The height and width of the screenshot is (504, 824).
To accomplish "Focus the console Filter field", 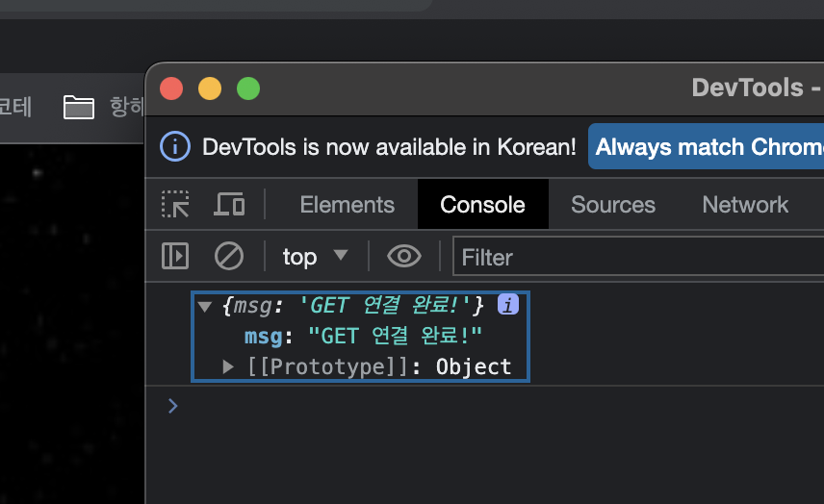I will 638,256.
